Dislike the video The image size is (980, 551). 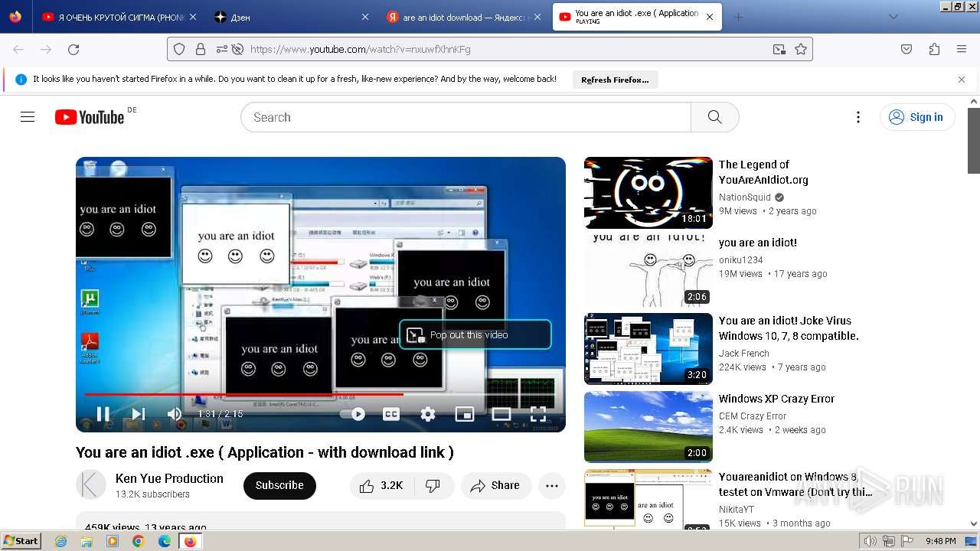click(433, 485)
